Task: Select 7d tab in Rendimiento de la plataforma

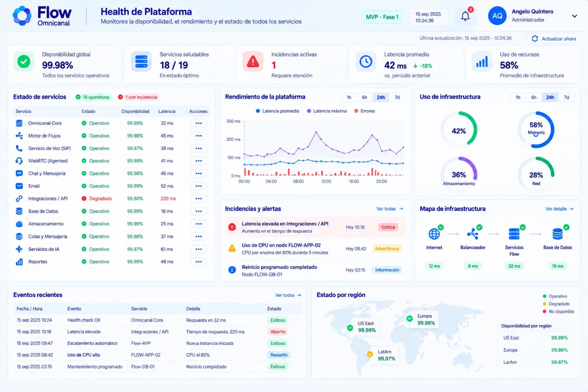Action: 397,97
